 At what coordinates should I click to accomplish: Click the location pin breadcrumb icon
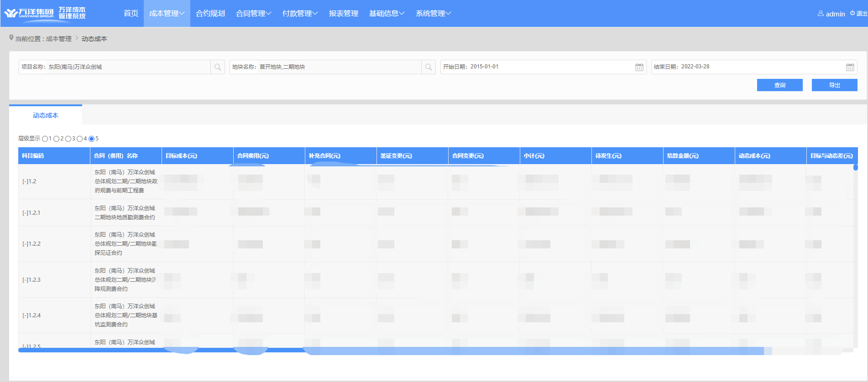pyautogui.click(x=11, y=38)
